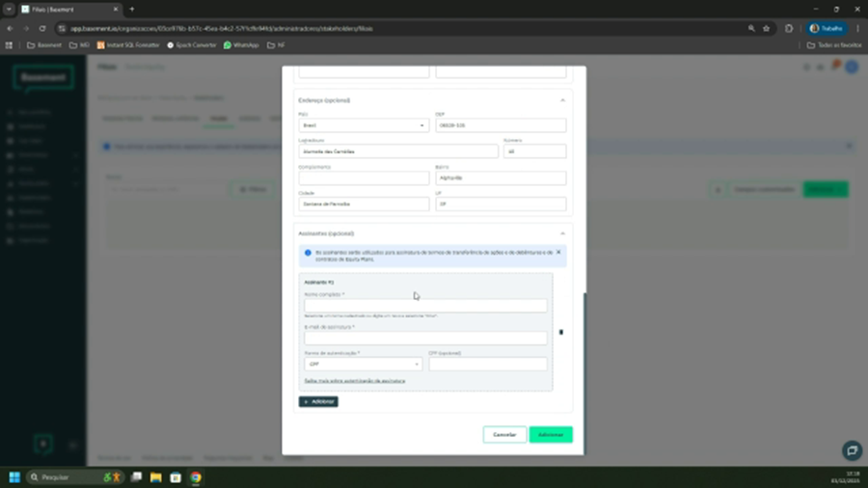Dismiss the blue signers info banner

coord(558,252)
